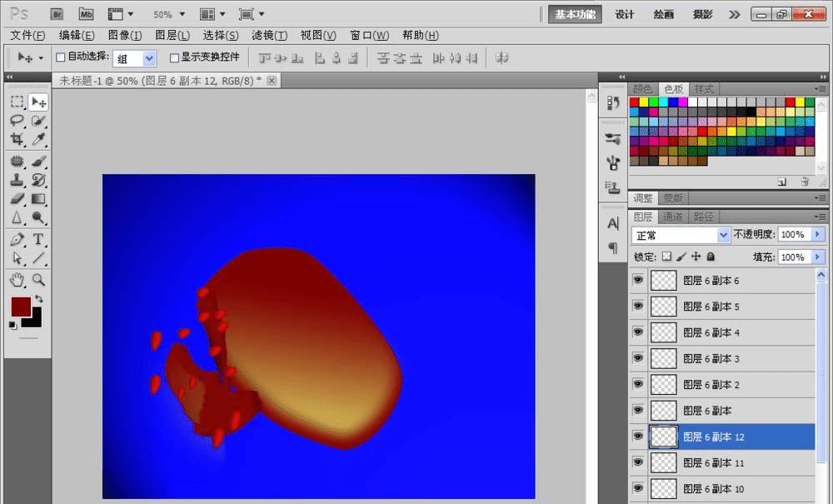Image resolution: width=833 pixels, height=504 pixels.
Task: Expand the 不透明度 opacity slider arrow
Action: 817,235
